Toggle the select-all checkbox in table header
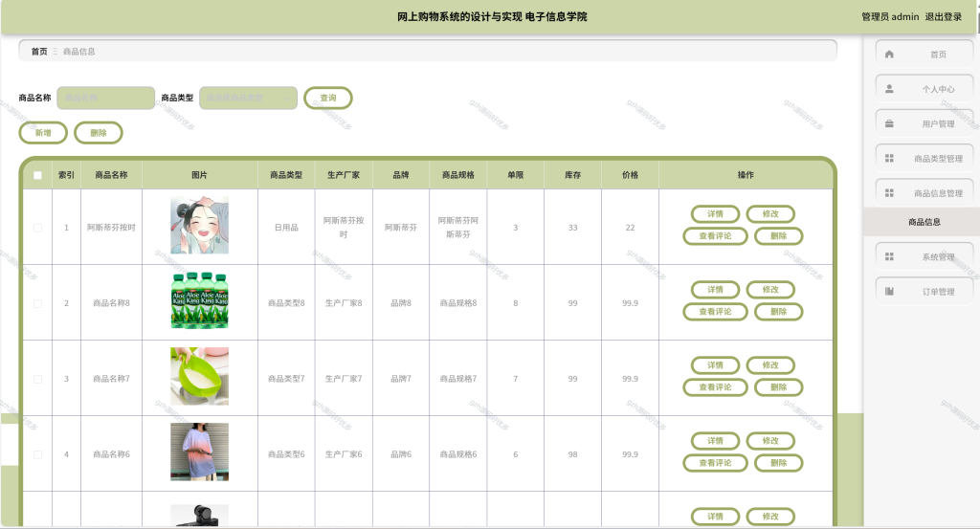Viewport: 980px width, 529px height. 37,175
